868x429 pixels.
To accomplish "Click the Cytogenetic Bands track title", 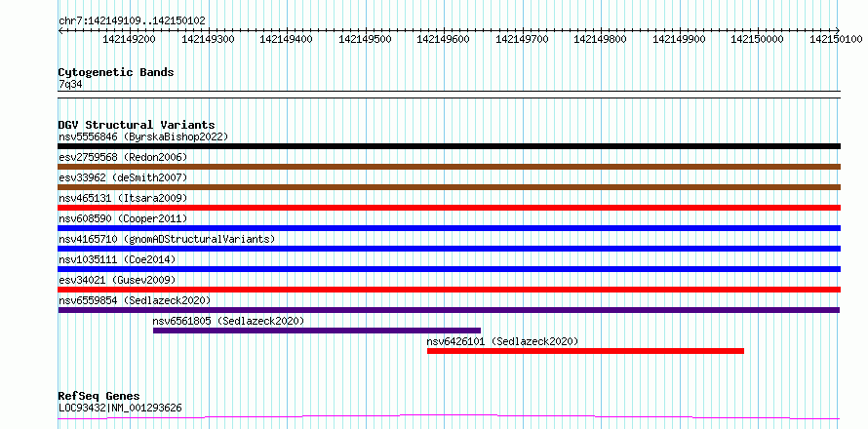I will tap(116, 72).
